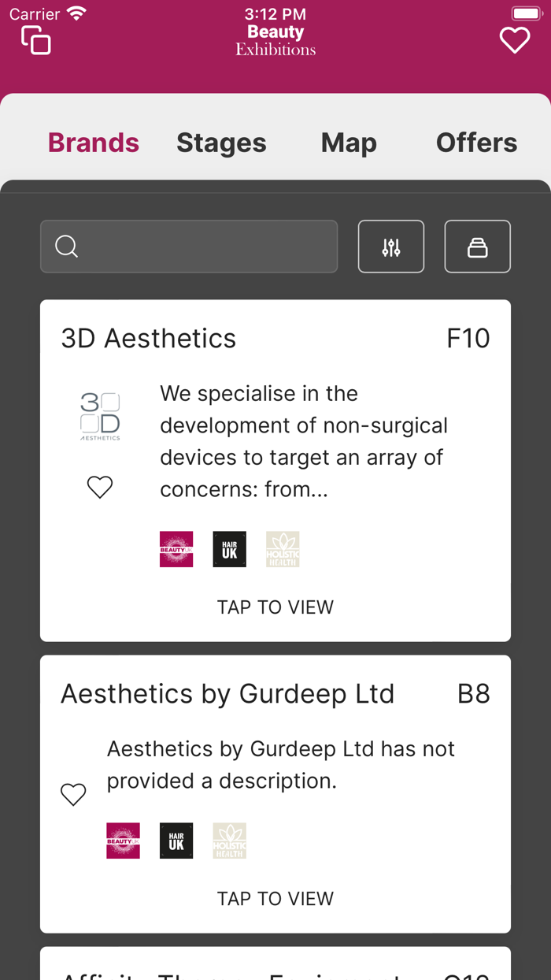551x980 pixels.
Task: Select the Hair UK badge on Gurdeep card
Action: [x=176, y=841]
